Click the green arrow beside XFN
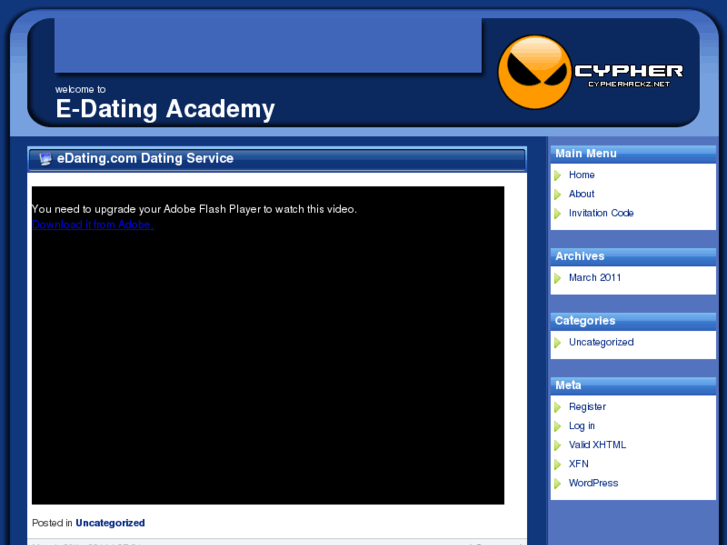727x545 pixels. click(x=558, y=464)
